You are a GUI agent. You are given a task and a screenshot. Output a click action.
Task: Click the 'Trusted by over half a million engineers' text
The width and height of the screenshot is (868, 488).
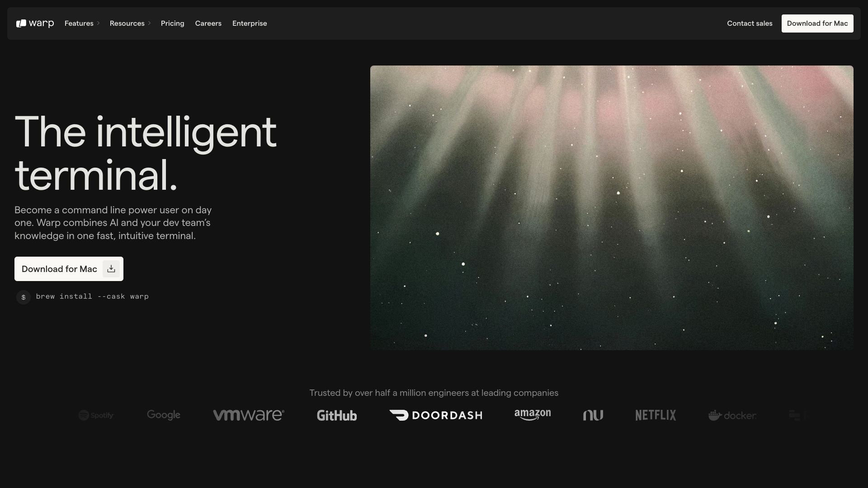[x=434, y=393]
